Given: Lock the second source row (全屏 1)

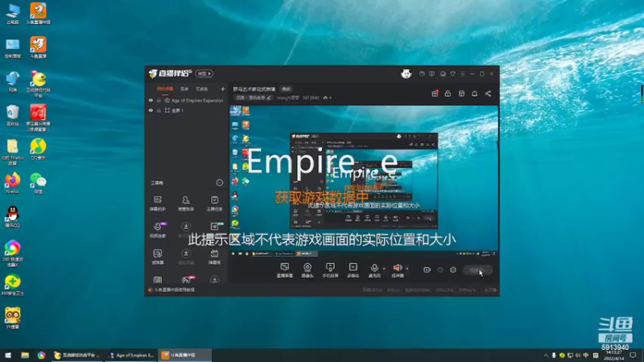Looking at the screenshot, I should click(159, 110).
